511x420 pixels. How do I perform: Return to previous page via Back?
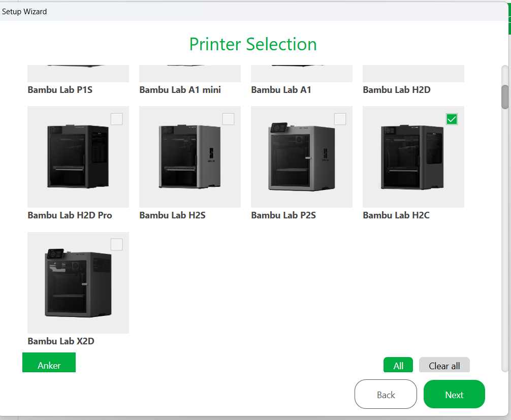[386, 394]
